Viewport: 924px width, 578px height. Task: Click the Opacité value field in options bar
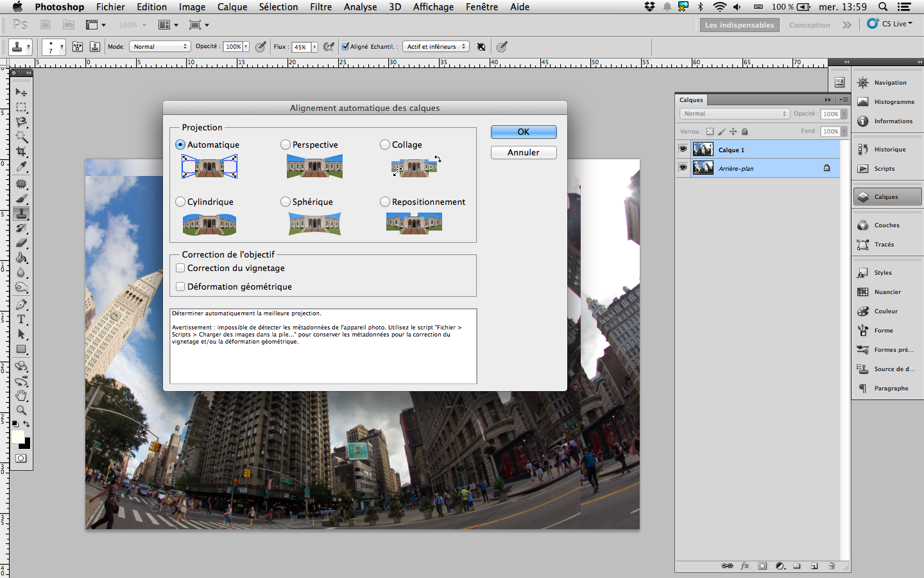click(x=232, y=47)
